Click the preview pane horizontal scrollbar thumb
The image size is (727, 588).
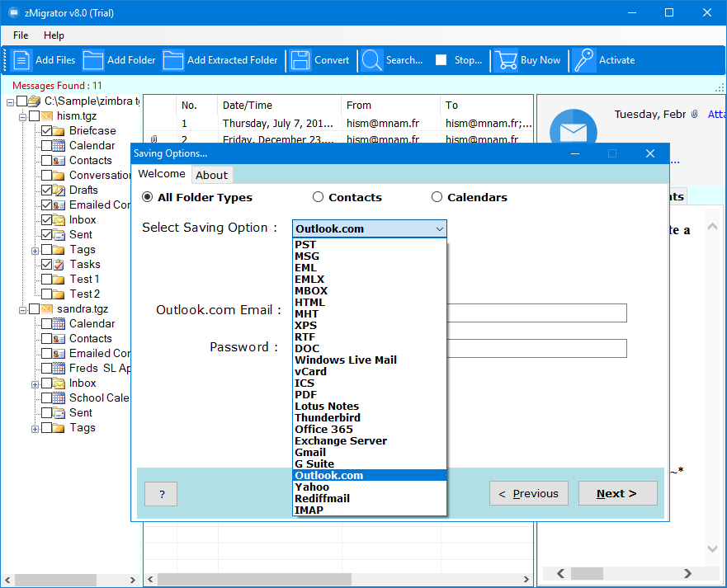click(587, 574)
